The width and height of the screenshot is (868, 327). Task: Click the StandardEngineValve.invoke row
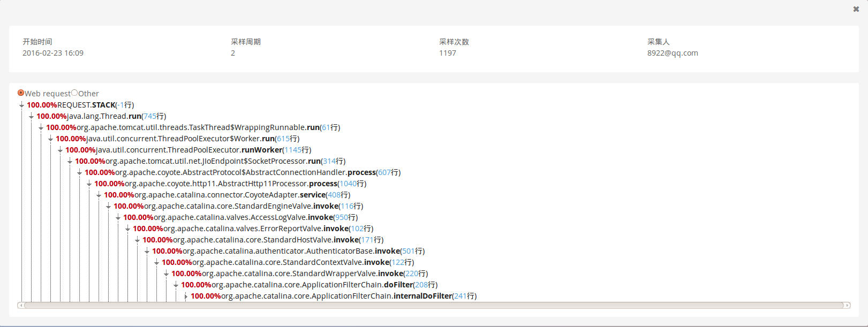click(238, 206)
